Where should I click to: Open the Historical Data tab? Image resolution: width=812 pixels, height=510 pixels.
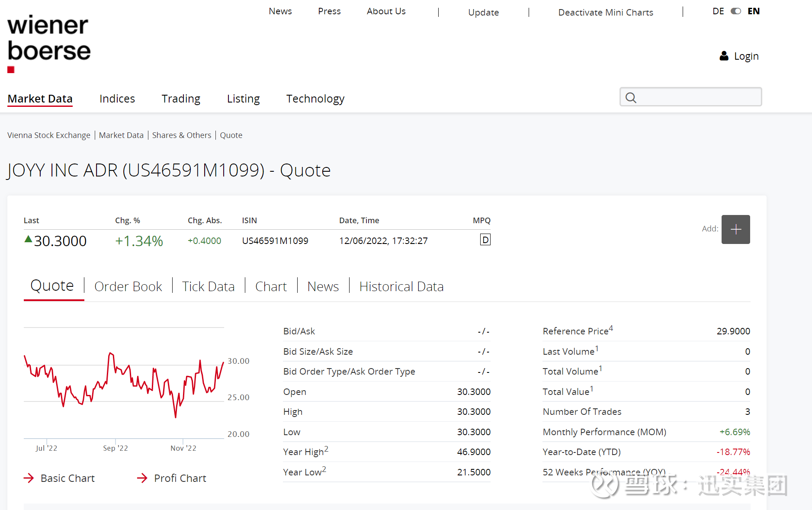(x=401, y=286)
